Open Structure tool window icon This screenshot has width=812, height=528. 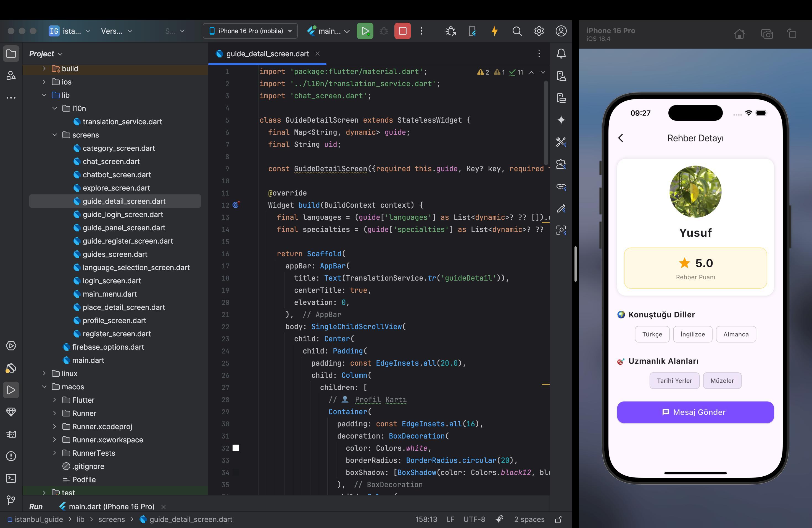click(x=11, y=75)
